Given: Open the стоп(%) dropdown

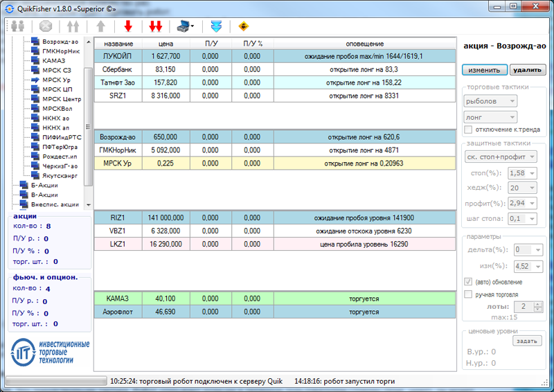Looking at the screenshot, I should [523, 173].
